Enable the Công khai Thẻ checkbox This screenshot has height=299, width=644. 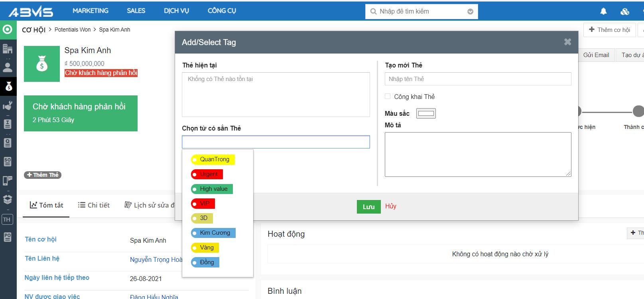[x=388, y=97]
